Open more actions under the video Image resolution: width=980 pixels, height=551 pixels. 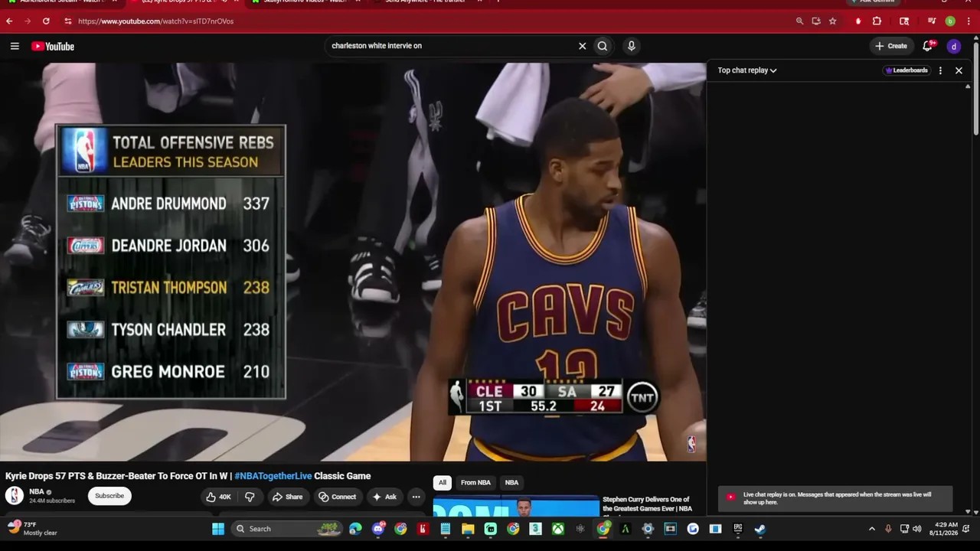point(416,497)
